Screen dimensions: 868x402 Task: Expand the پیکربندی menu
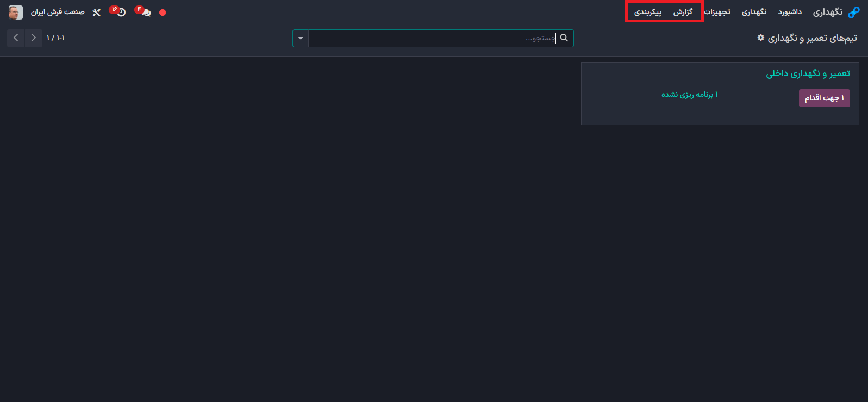[x=648, y=12]
